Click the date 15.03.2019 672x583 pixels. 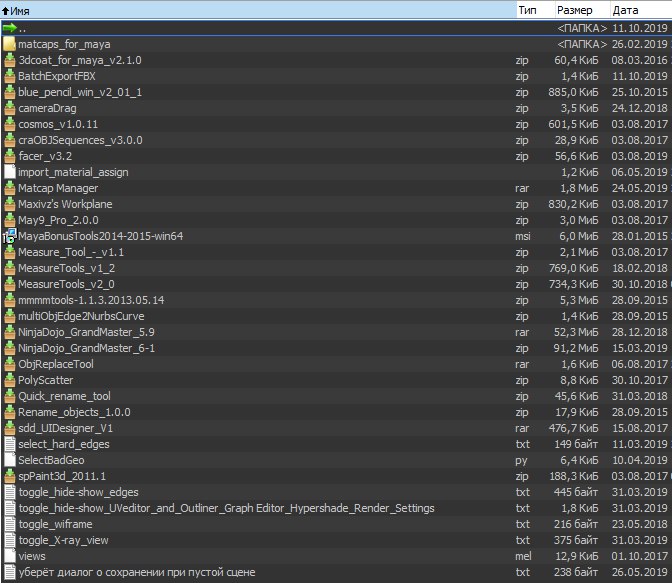tap(639, 348)
